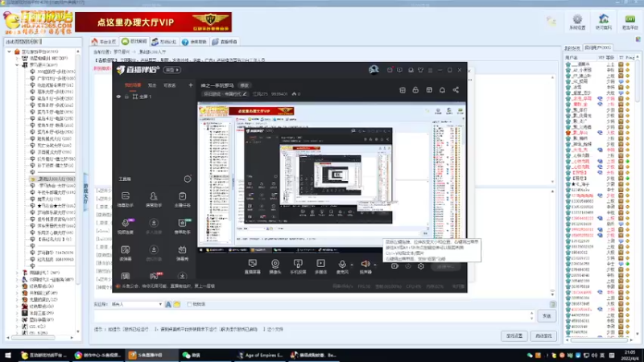Open the video link tool with purple badge
This screenshot has height=362, width=644.
(126, 226)
